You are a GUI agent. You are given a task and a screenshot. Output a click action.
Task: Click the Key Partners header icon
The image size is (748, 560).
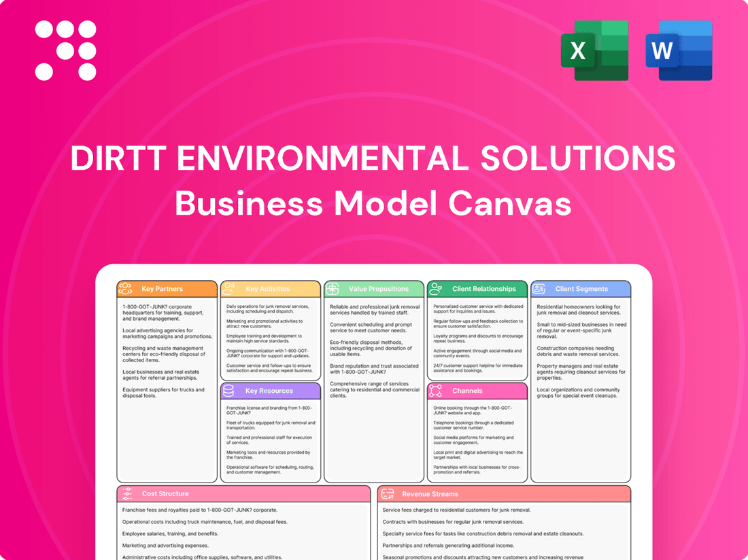click(x=126, y=288)
